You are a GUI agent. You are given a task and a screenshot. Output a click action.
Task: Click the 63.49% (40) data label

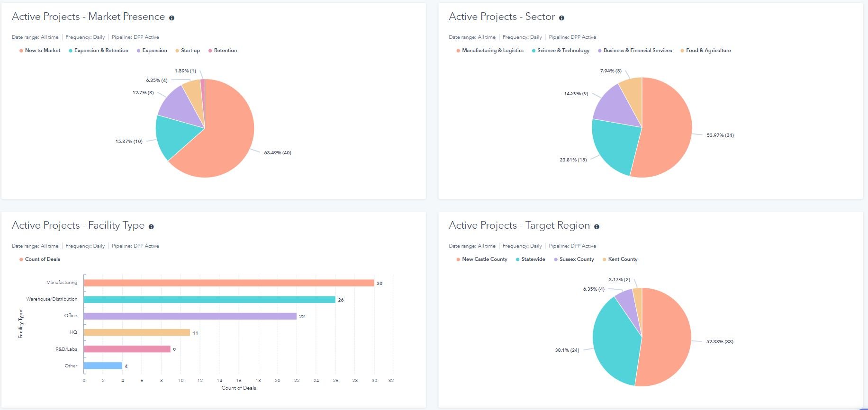(278, 153)
